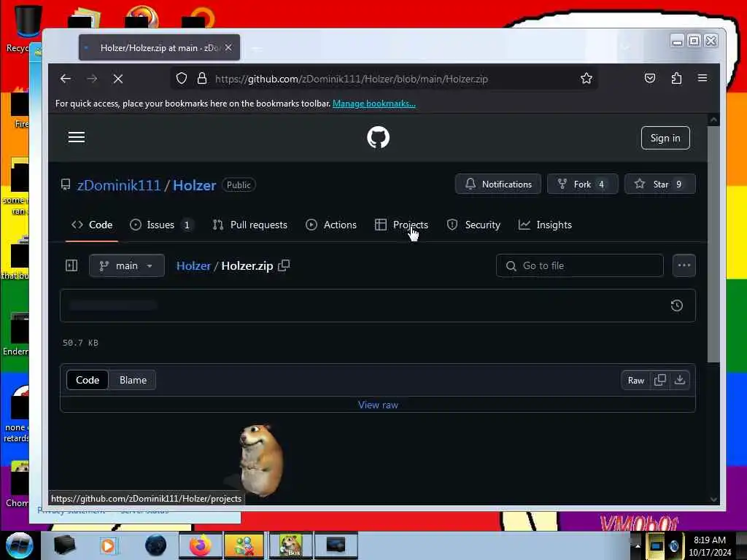
Task: Switch to the Firefox taskbar button
Action: (x=201, y=545)
